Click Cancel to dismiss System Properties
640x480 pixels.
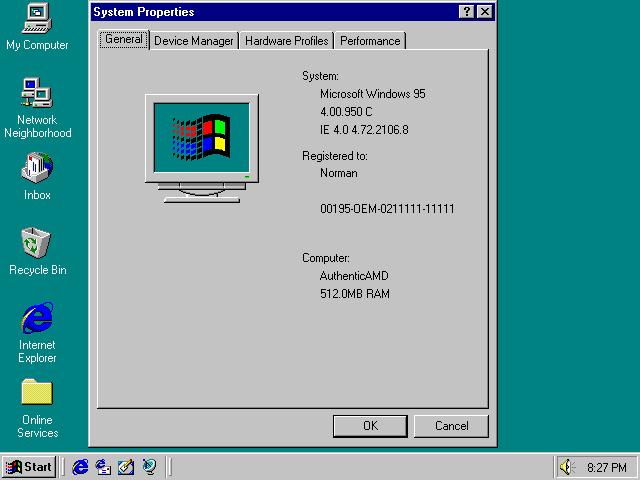451,426
